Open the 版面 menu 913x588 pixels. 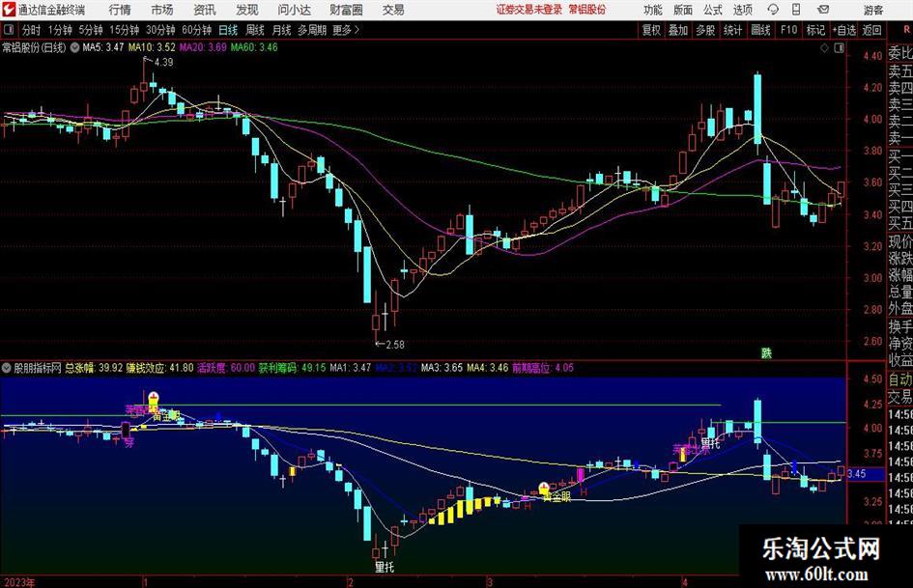(682, 10)
